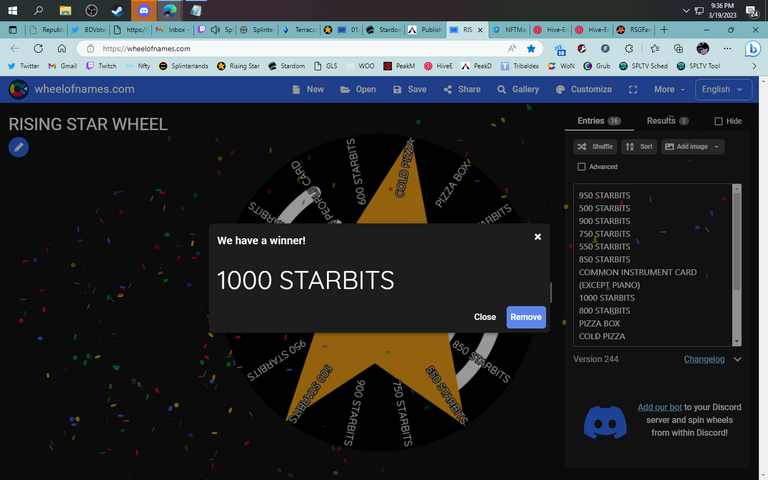Open the New wheel menu item
Screen dimensions: 768x480
(x=308, y=90)
